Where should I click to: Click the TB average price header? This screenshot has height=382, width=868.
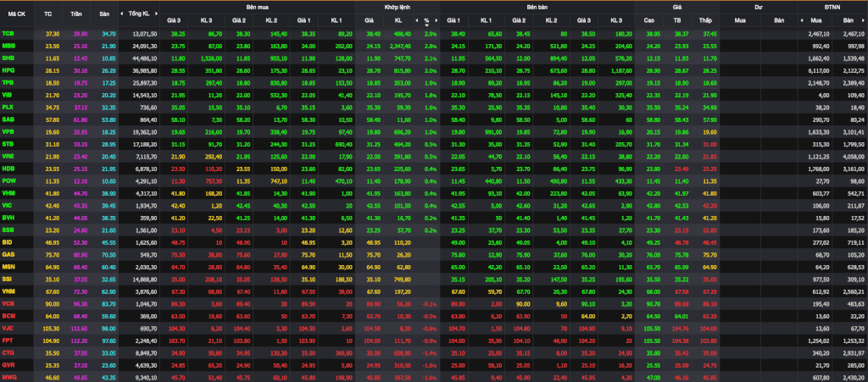677,20
